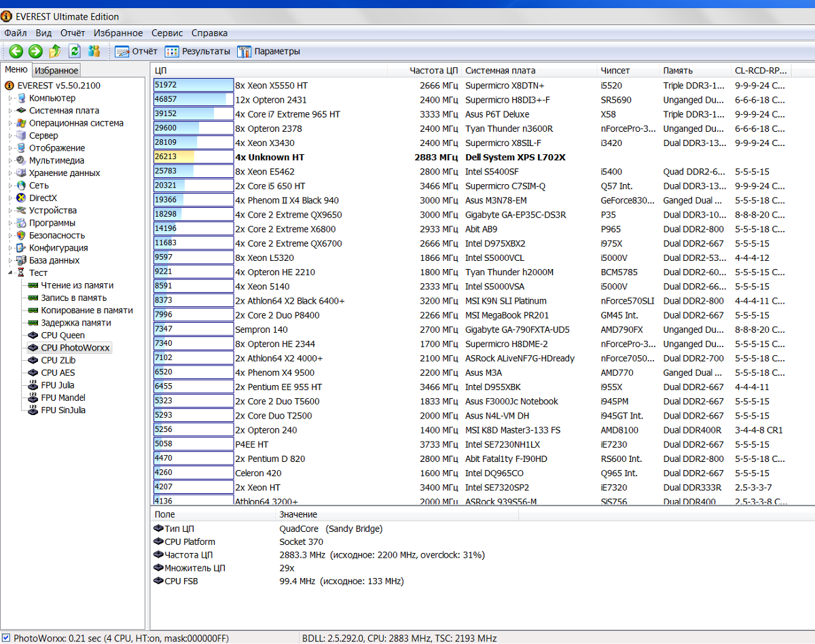815x644 pixels.
Task: Switch to the Меню tab
Action: (16, 69)
